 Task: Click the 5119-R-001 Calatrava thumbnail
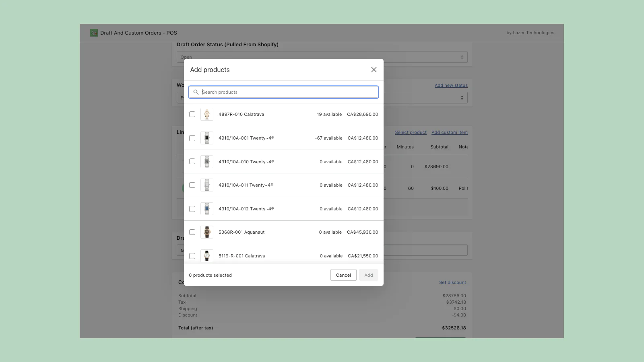tap(207, 256)
